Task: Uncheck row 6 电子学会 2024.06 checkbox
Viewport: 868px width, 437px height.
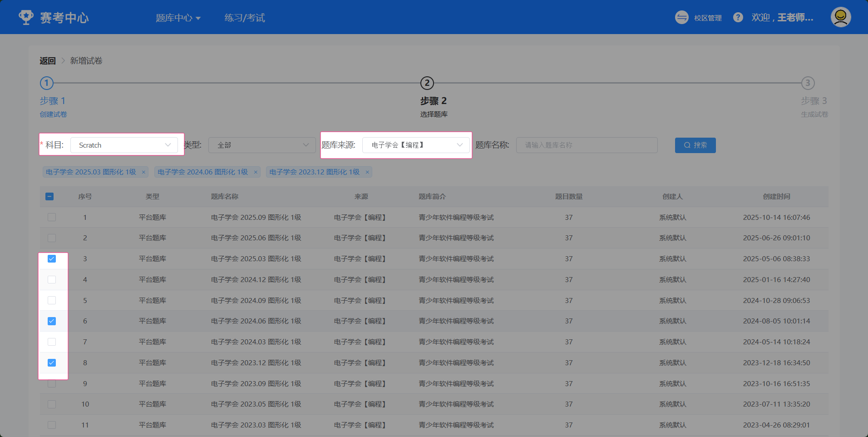Action: pos(52,321)
